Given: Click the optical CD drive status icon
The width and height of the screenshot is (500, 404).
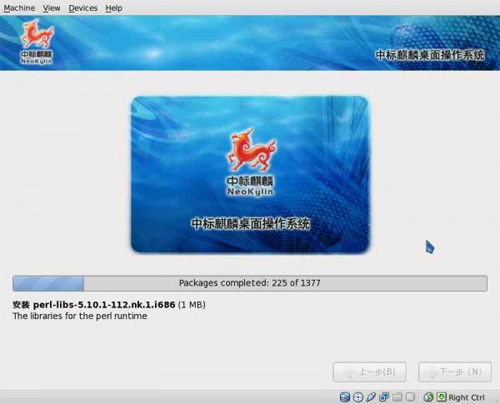Looking at the screenshot, I should [x=358, y=397].
